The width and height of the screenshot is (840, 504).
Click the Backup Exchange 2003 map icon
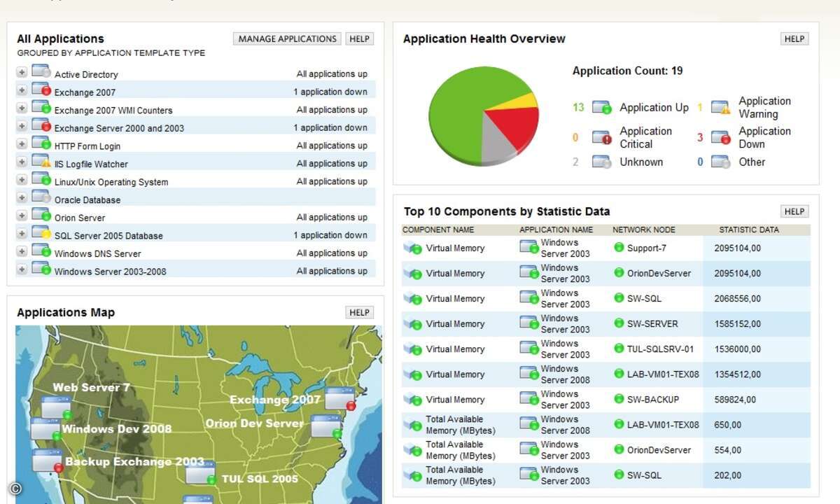coord(48,461)
